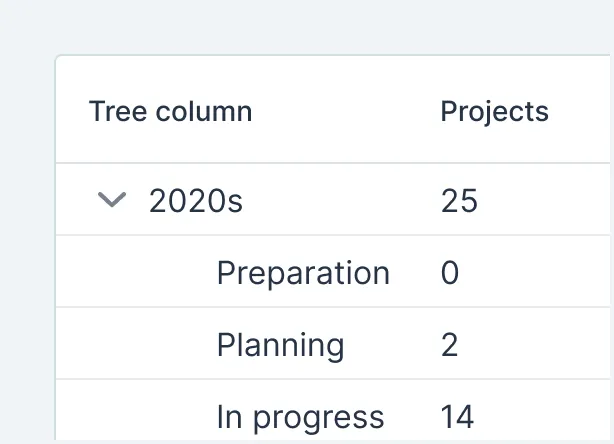Click the 0 projects cell for Preparation
The width and height of the screenshot is (614, 444).
pyautogui.click(x=450, y=273)
